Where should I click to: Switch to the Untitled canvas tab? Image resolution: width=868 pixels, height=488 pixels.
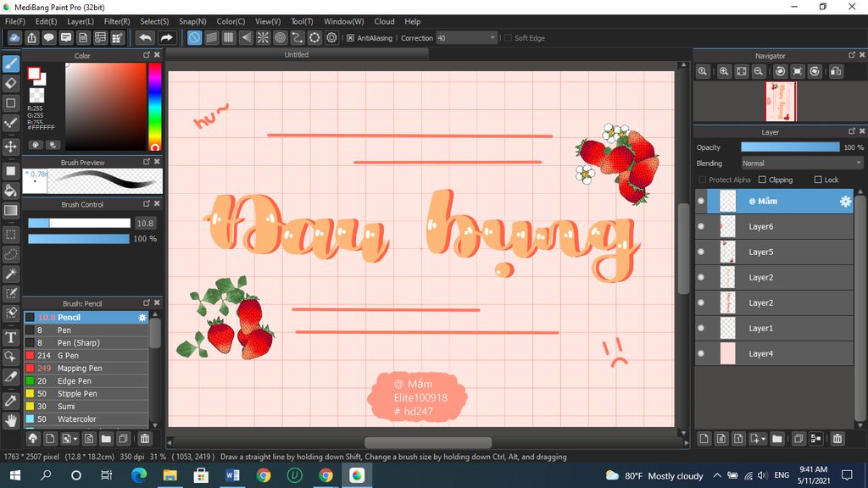pyautogui.click(x=297, y=55)
